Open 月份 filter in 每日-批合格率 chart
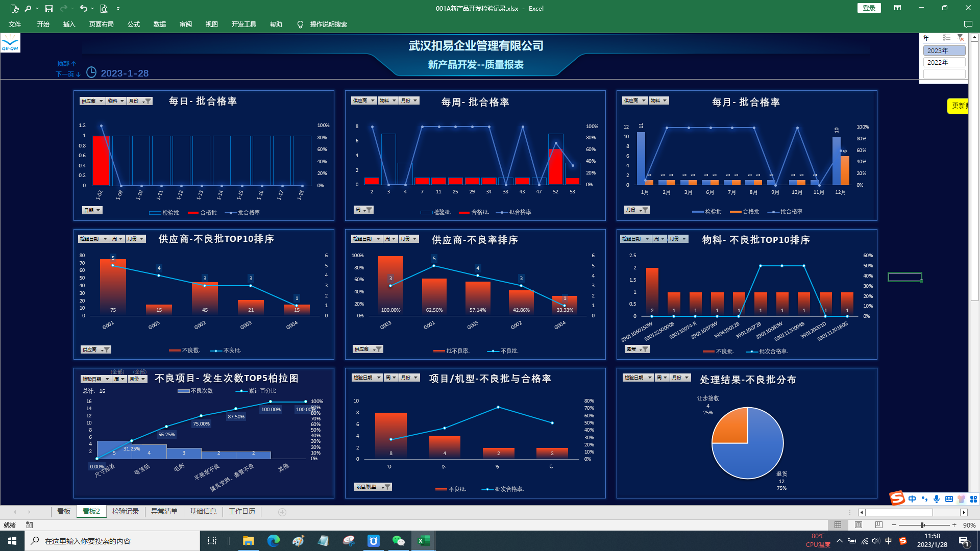Image resolution: width=980 pixels, height=551 pixels. click(x=140, y=101)
